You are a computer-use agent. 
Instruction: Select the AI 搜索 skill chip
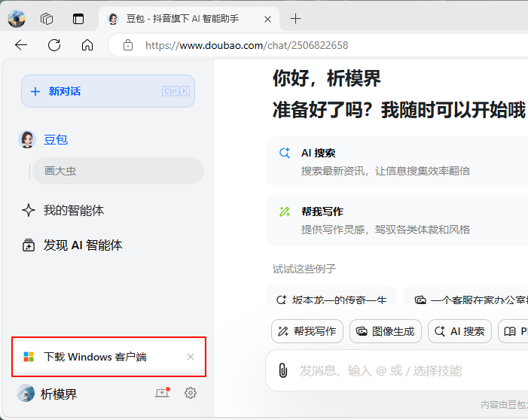pos(459,331)
